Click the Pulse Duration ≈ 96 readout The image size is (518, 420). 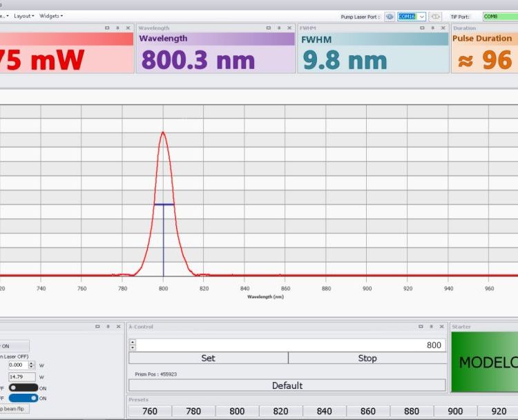click(x=485, y=60)
